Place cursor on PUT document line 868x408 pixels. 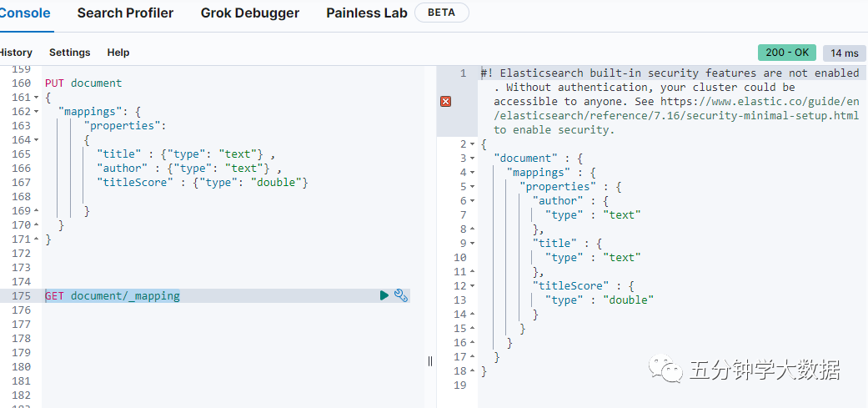point(83,83)
